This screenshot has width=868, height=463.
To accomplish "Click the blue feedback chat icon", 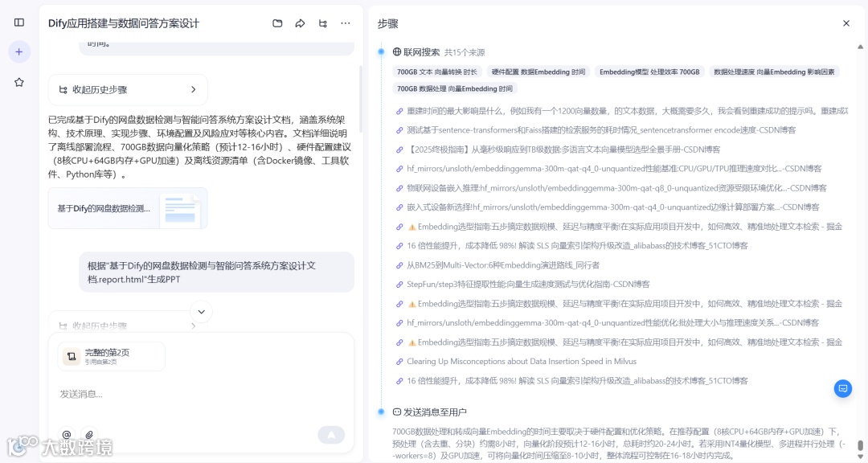I will [x=843, y=389].
